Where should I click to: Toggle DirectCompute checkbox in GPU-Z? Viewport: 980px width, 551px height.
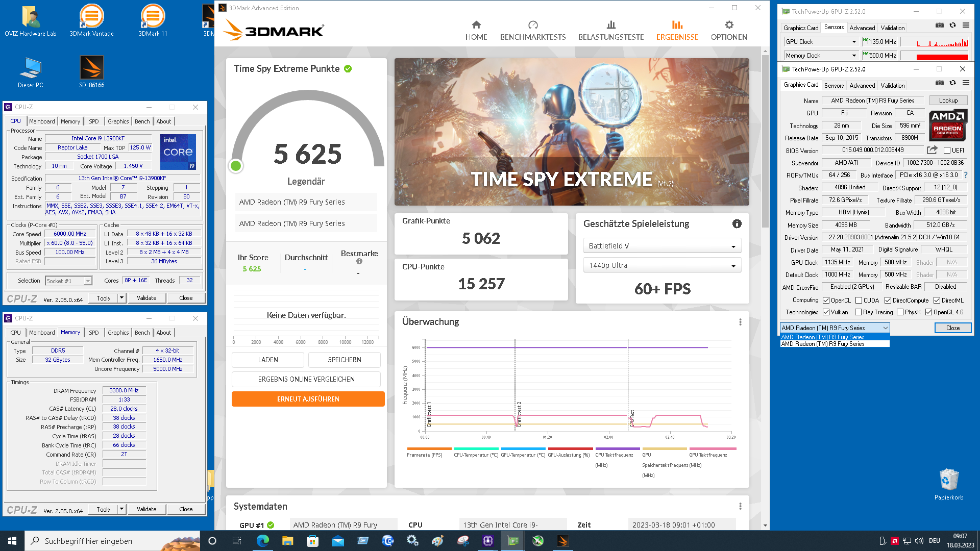tap(888, 300)
